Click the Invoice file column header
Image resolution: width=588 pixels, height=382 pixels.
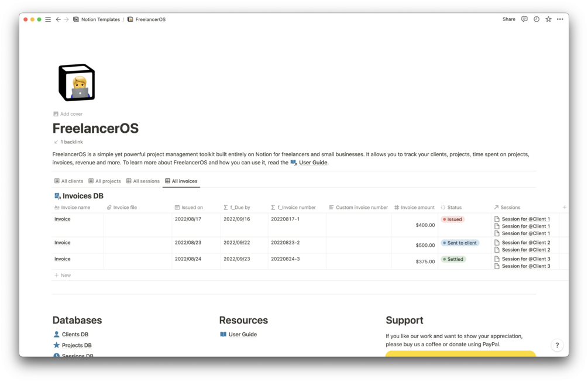click(x=137, y=207)
